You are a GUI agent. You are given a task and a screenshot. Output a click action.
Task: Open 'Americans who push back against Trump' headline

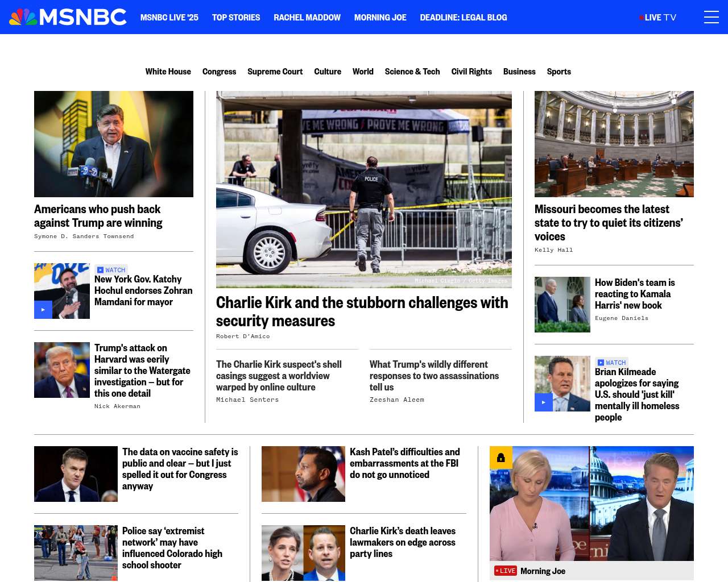coord(98,216)
